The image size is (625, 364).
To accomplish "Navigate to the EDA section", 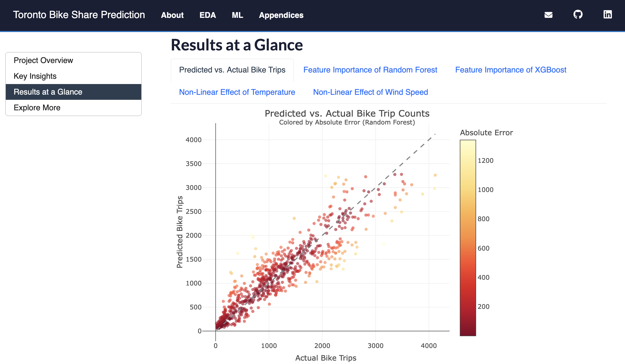I will [x=208, y=15].
